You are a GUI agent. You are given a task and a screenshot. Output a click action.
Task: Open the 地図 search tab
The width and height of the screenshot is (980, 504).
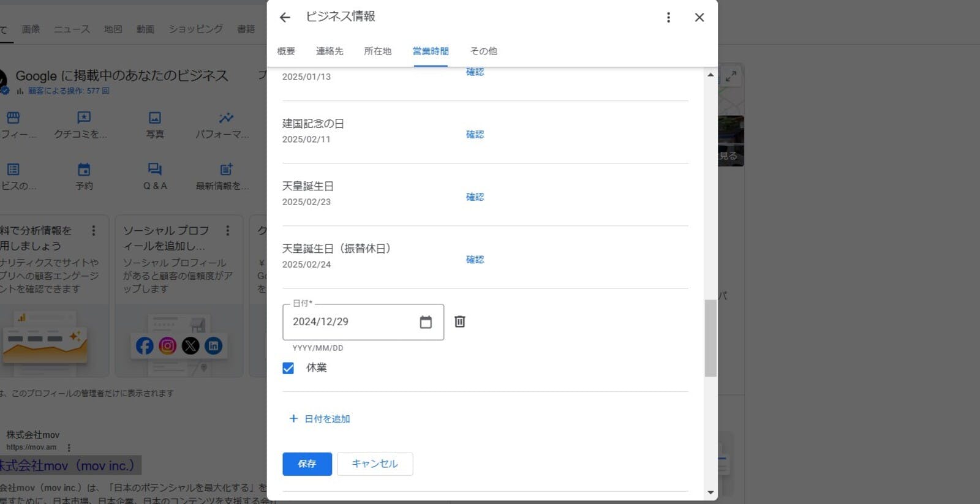click(x=113, y=29)
